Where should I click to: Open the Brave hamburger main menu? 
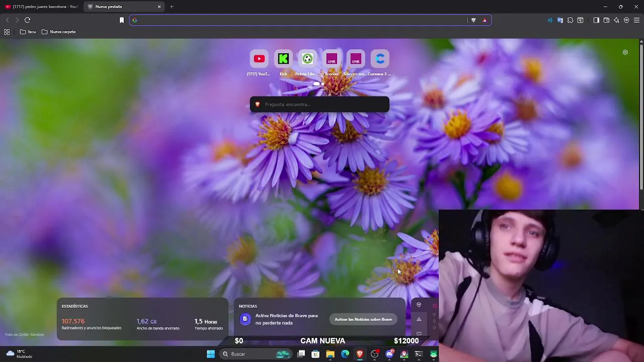(x=636, y=20)
